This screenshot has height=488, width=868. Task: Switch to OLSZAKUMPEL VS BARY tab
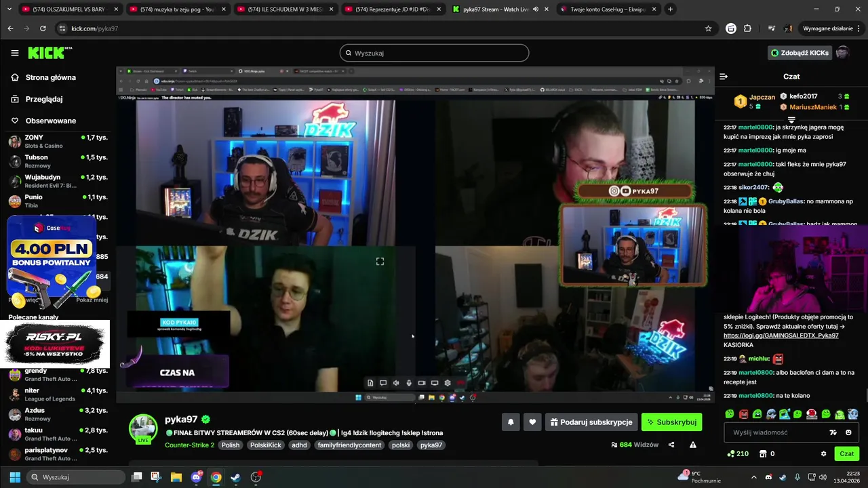[x=71, y=9]
